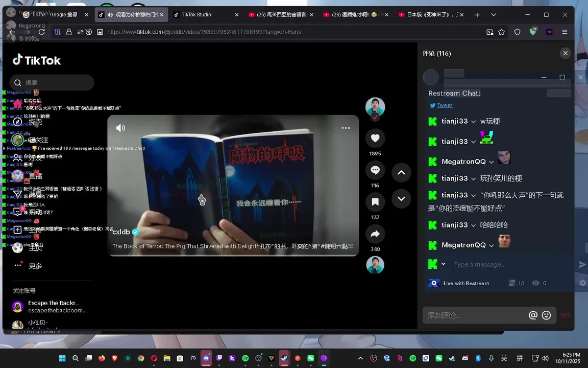Open the 更多 menu in the sidebar
The width and height of the screenshot is (588, 368).
point(28,265)
